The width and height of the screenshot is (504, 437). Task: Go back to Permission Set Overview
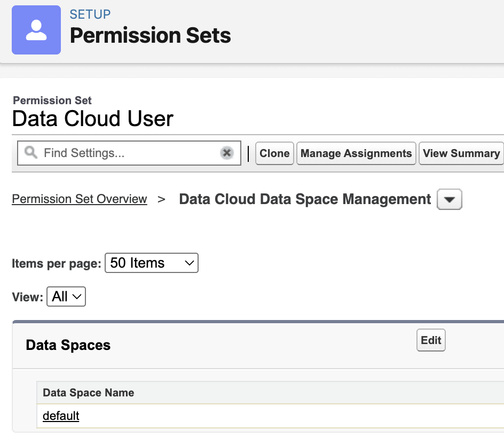80,199
